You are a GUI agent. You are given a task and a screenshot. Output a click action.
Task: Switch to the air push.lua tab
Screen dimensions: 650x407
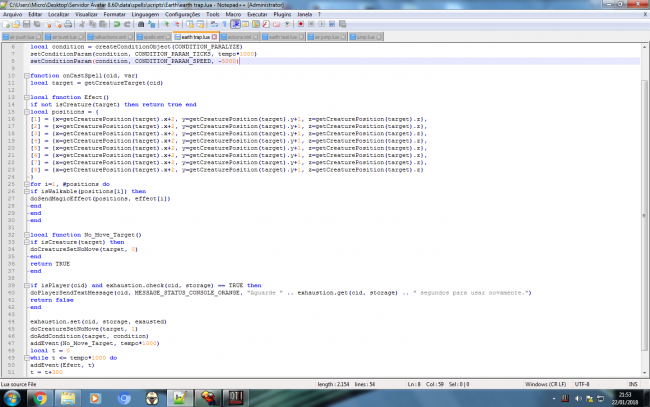(21, 37)
